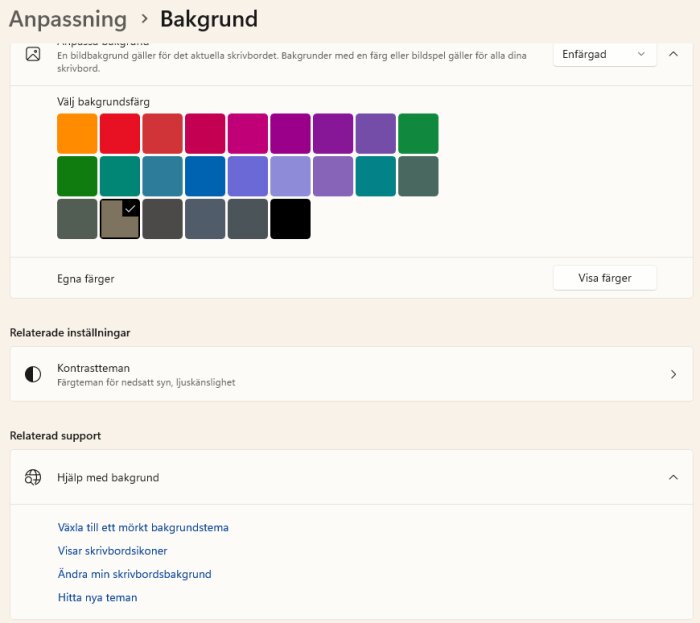Collapse the Anpassa bakgrund section chevron
700x623 pixels.
[x=673, y=54]
